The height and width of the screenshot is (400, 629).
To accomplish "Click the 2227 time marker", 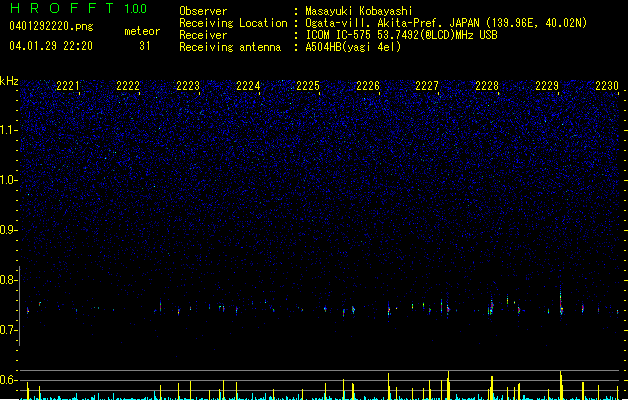I will pos(427,86).
